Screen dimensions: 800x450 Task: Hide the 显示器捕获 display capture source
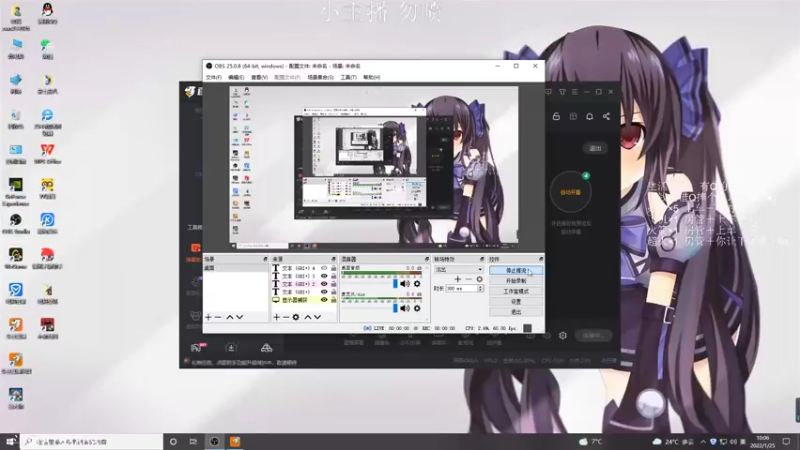pyautogui.click(x=323, y=300)
